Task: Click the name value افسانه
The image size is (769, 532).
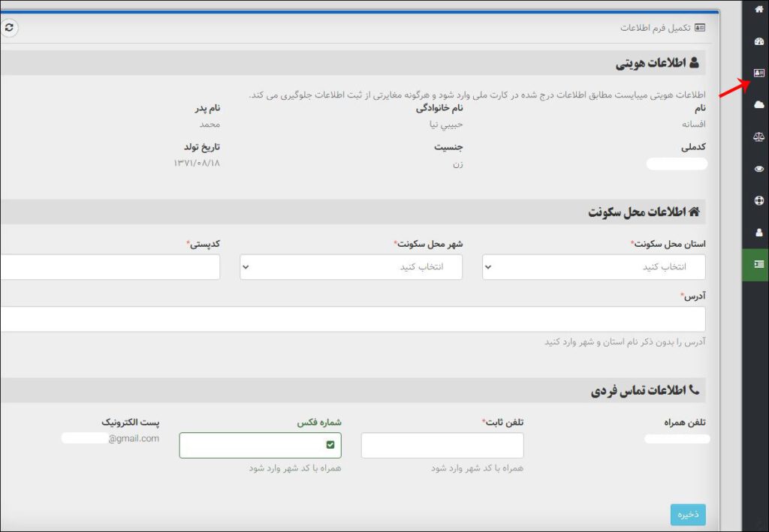Action: [x=693, y=124]
